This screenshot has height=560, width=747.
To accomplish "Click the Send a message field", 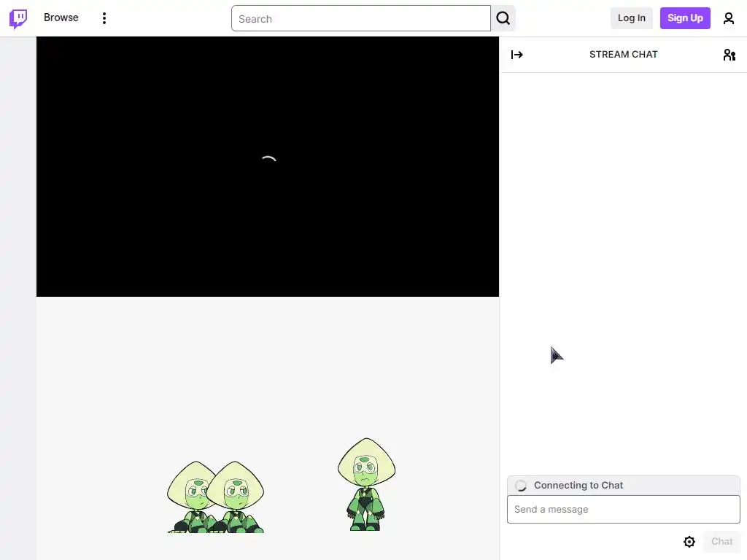I will (x=623, y=509).
